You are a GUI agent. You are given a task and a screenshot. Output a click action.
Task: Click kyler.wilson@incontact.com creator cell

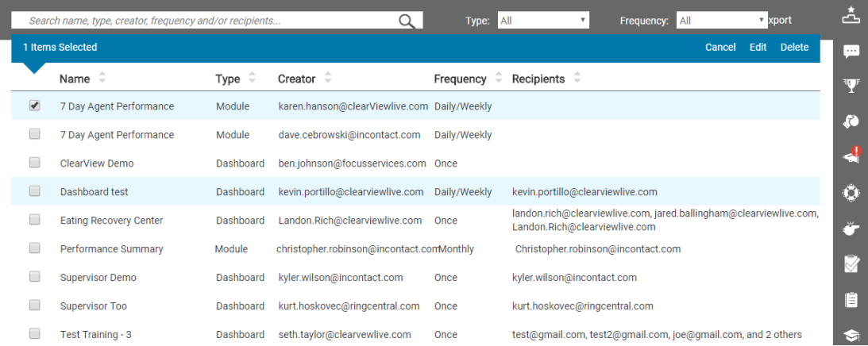[x=341, y=277]
